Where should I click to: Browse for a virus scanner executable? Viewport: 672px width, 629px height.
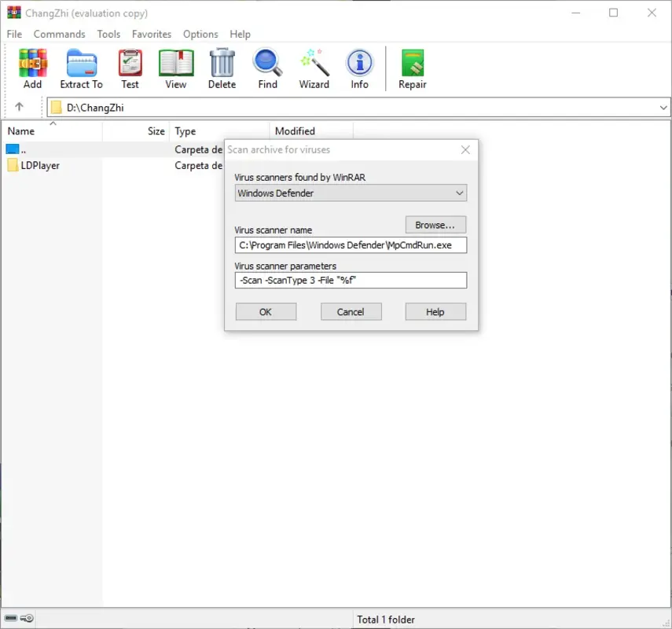(435, 224)
